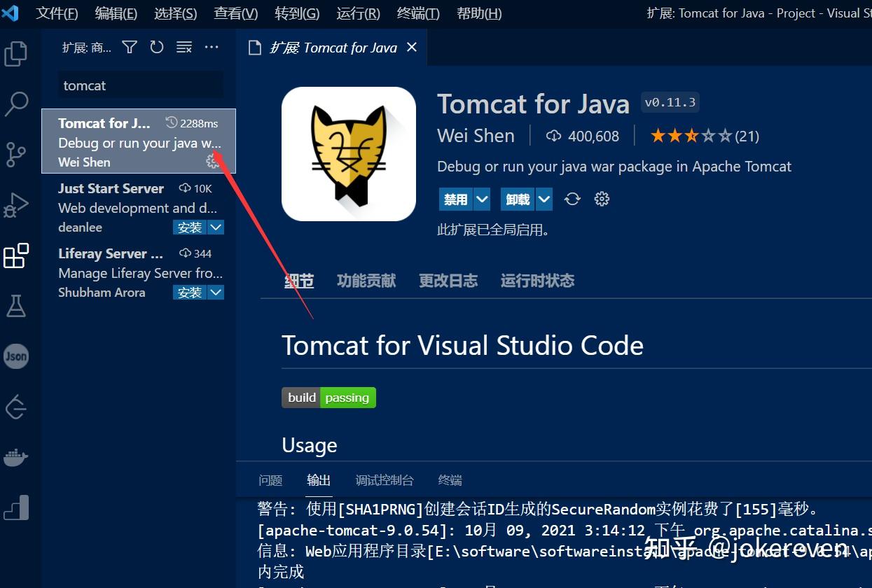Open the 运行 menu in the menu bar
Viewport: 872px width, 588px height.
[357, 13]
